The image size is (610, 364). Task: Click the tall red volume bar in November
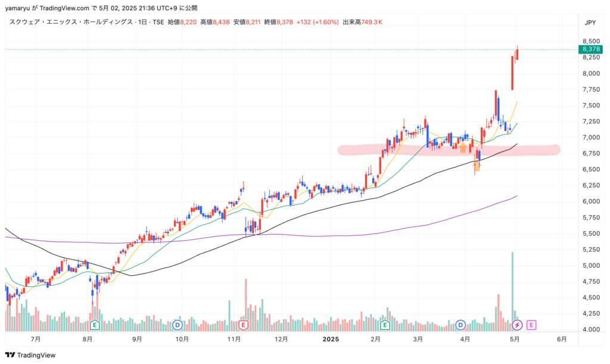(246, 305)
